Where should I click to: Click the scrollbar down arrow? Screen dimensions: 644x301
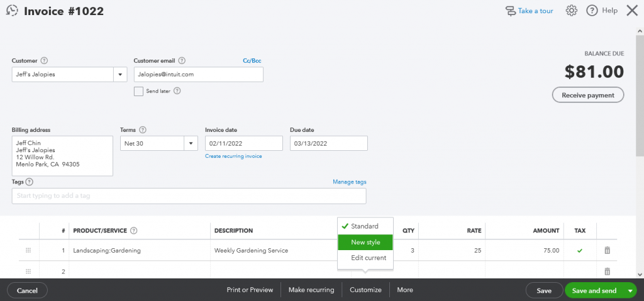coord(640,274)
